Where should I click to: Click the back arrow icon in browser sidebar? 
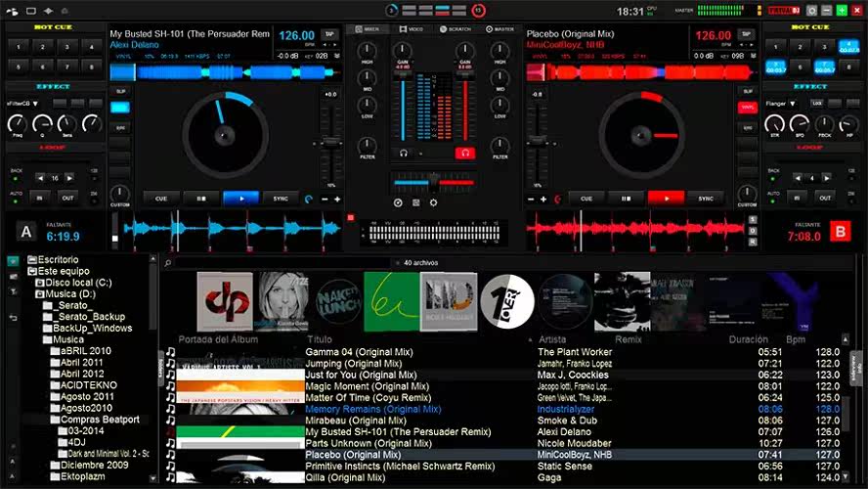[x=14, y=318]
